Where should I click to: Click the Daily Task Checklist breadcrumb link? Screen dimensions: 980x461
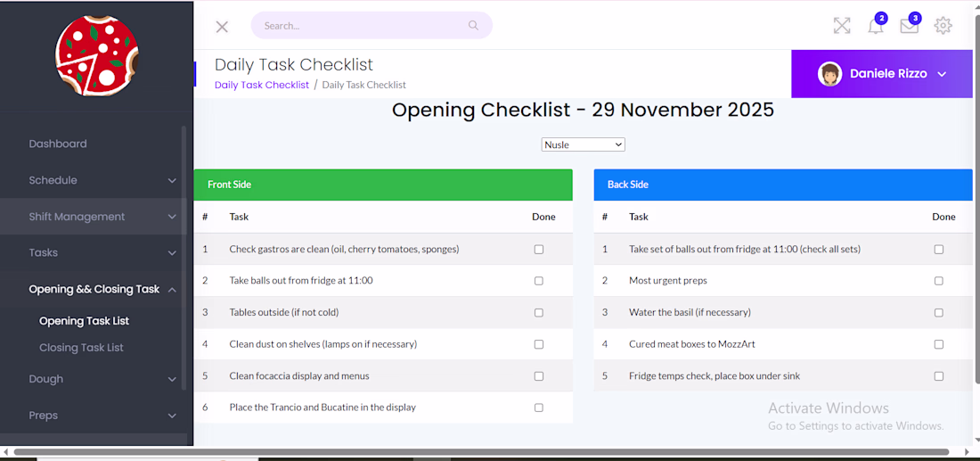coord(262,85)
